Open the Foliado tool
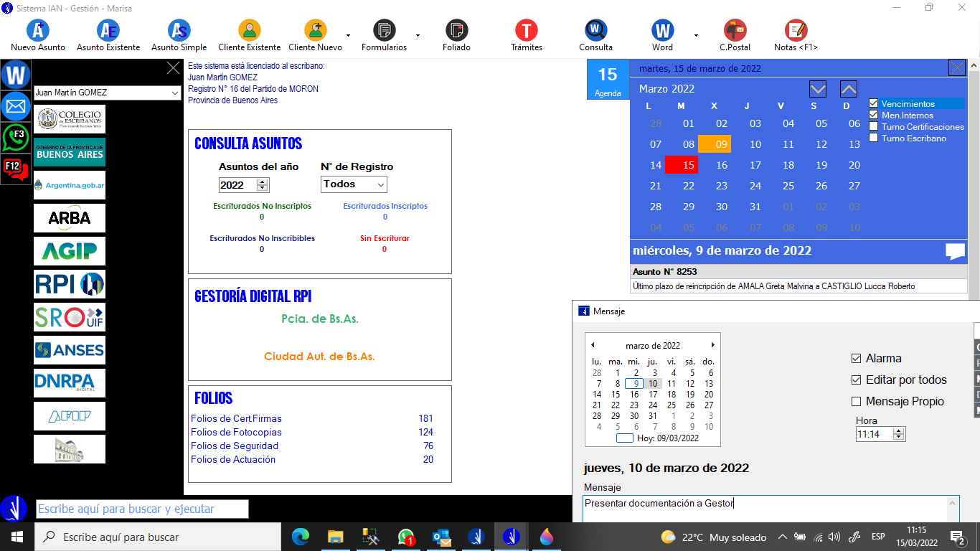This screenshot has height=551, width=980. [x=456, y=31]
